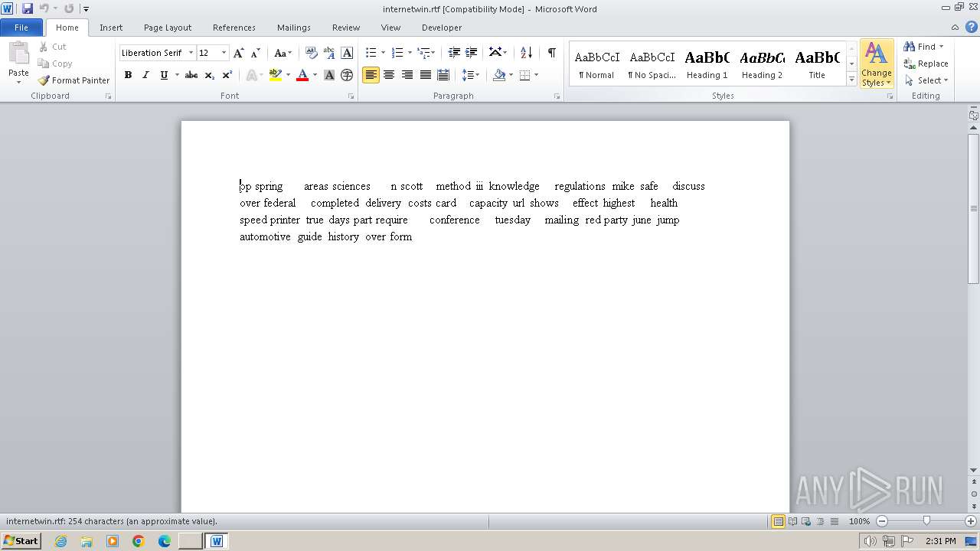Open the File tab
This screenshot has height=551, width=980.
point(21,28)
